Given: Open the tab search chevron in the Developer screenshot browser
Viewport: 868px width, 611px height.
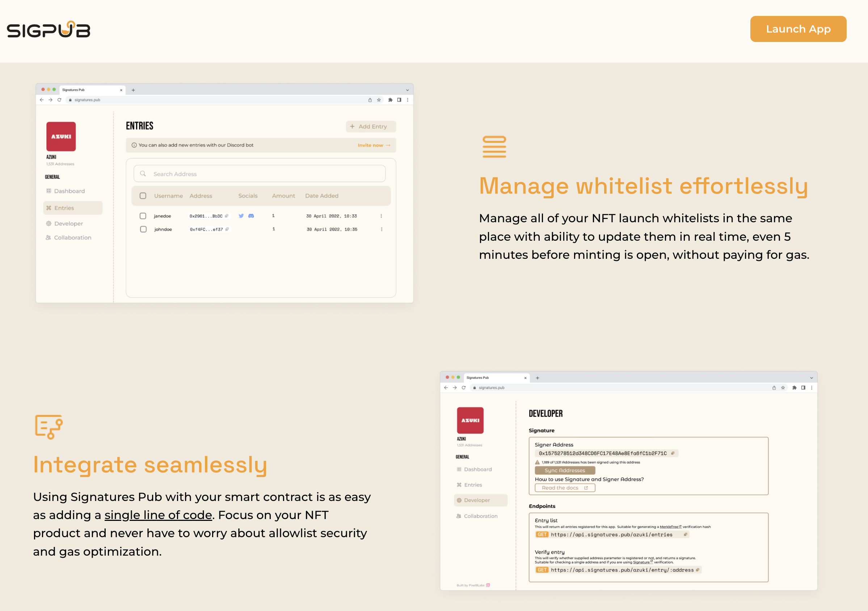Looking at the screenshot, I should pos(811,378).
